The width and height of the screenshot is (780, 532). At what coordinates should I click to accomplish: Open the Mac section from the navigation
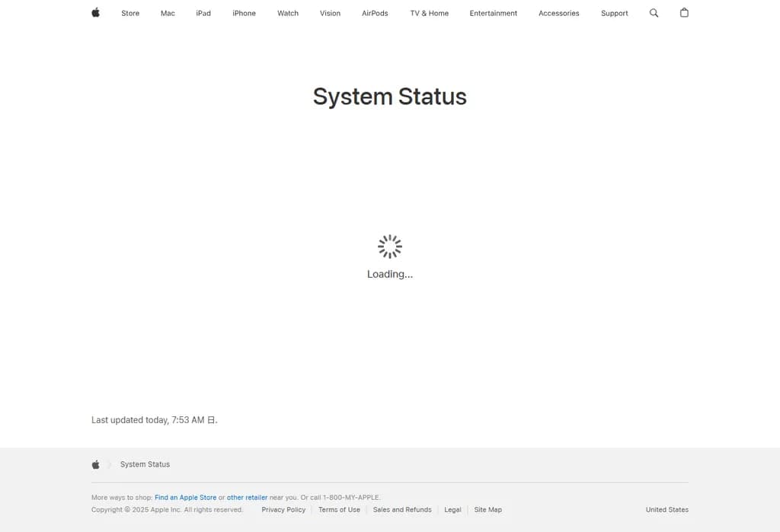tap(167, 13)
